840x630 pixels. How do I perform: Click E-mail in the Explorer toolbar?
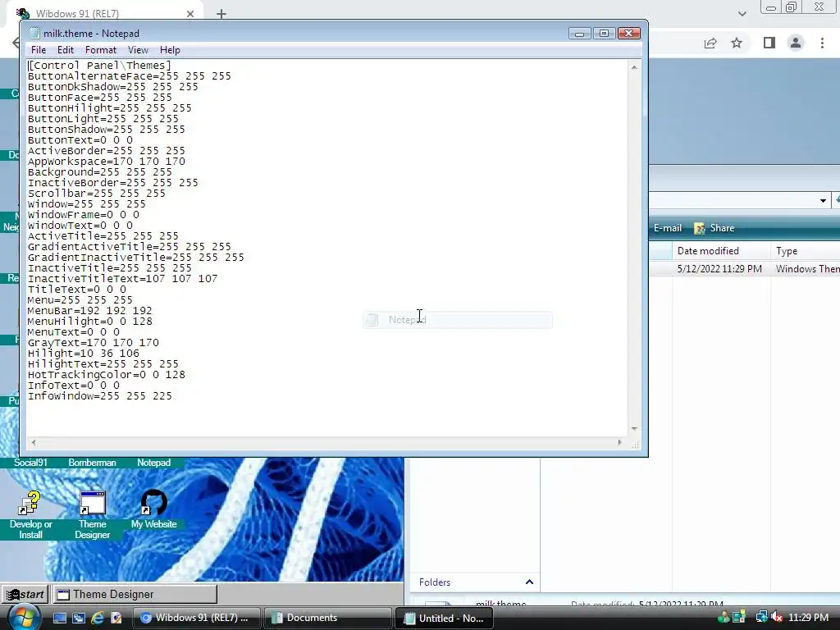tap(668, 228)
